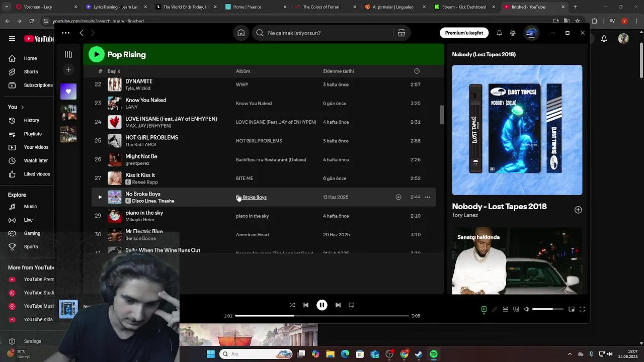Click the Premium'u keşfet button
The image size is (644, 362).
(464, 33)
